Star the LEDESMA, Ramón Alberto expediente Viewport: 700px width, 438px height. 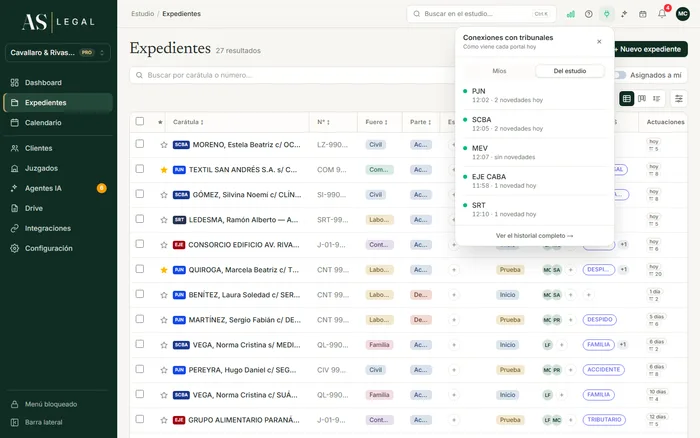(x=164, y=220)
